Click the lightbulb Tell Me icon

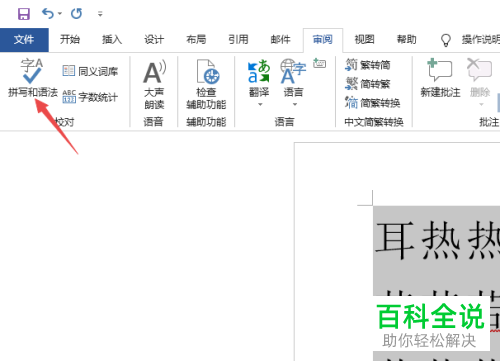click(446, 40)
